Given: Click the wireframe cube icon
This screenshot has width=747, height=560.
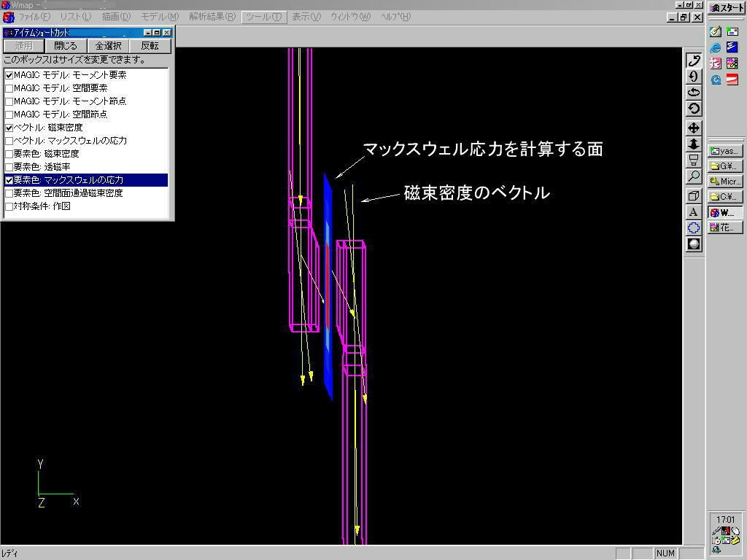Looking at the screenshot, I should pos(694,195).
